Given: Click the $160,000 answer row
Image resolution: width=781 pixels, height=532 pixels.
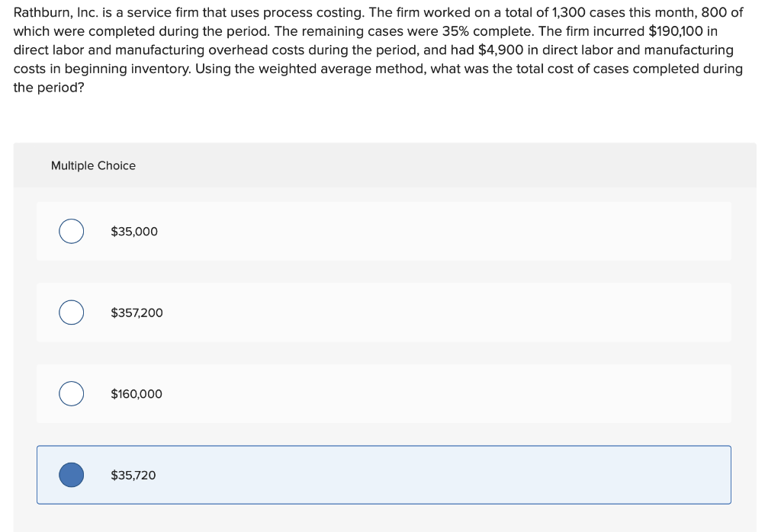Looking at the screenshot, I should pos(384,393).
